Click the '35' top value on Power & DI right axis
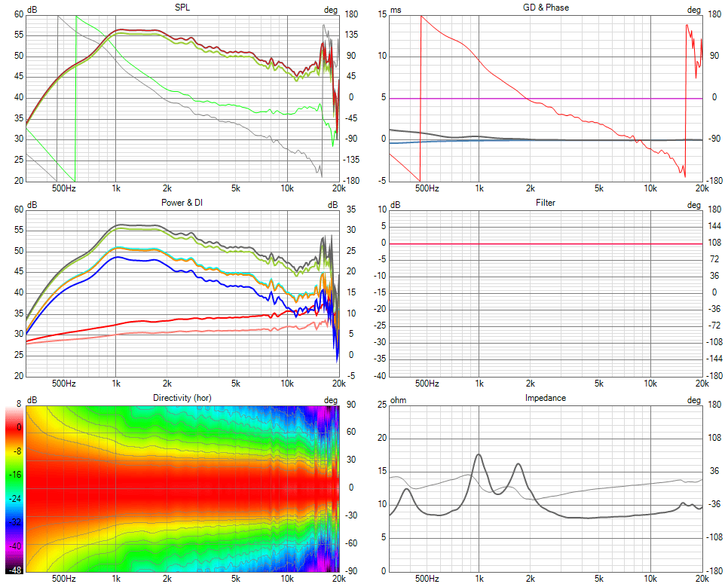 351,209
